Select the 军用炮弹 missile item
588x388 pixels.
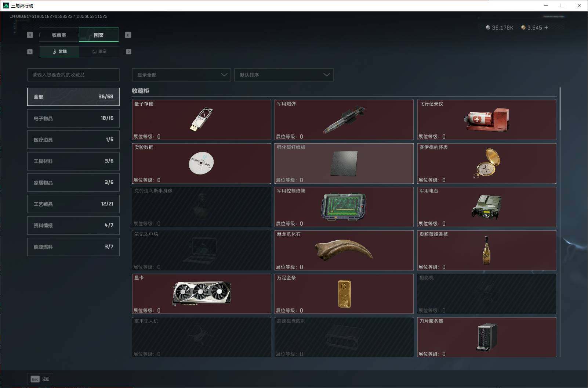point(344,120)
